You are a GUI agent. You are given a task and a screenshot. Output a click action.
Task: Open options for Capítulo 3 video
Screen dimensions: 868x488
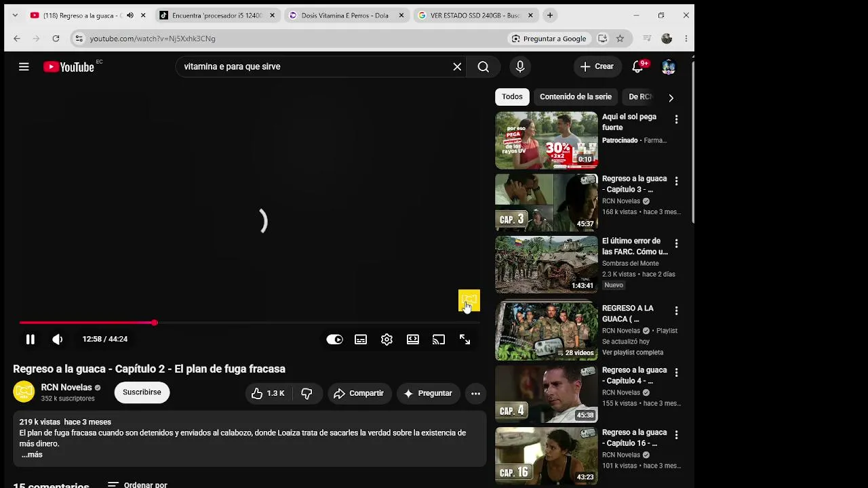pyautogui.click(x=676, y=181)
